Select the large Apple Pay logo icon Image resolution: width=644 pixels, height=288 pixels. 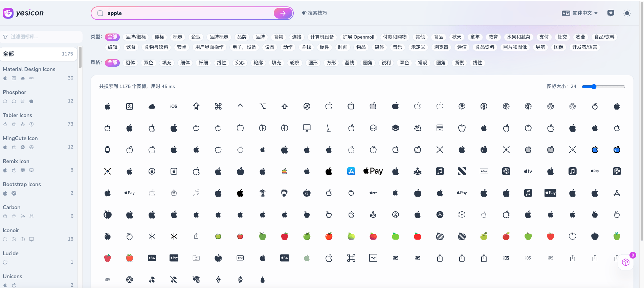[x=373, y=171]
